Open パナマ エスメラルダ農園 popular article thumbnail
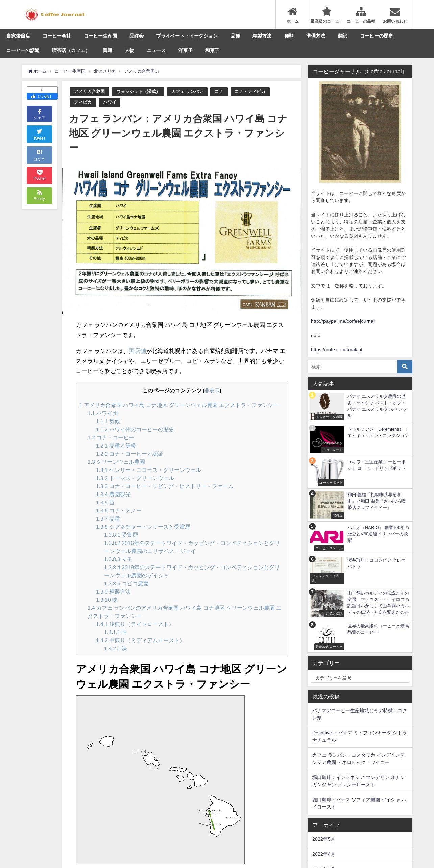The image size is (434, 868). pyautogui.click(x=327, y=407)
